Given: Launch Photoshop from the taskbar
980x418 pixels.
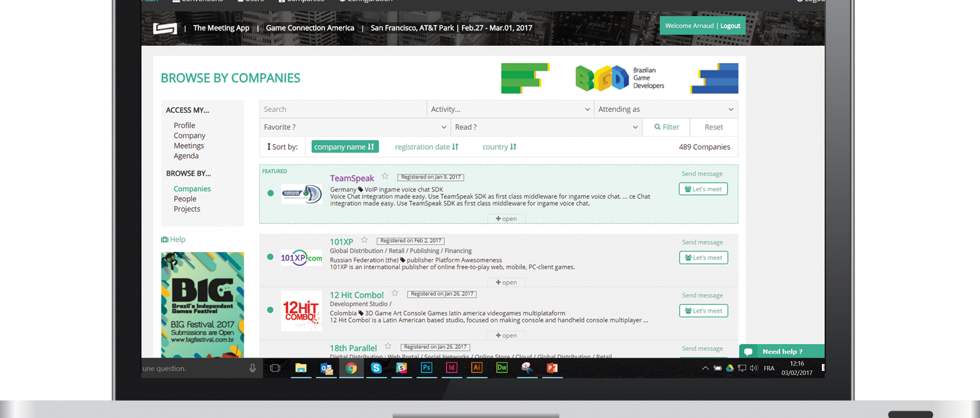Looking at the screenshot, I should 426,368.
